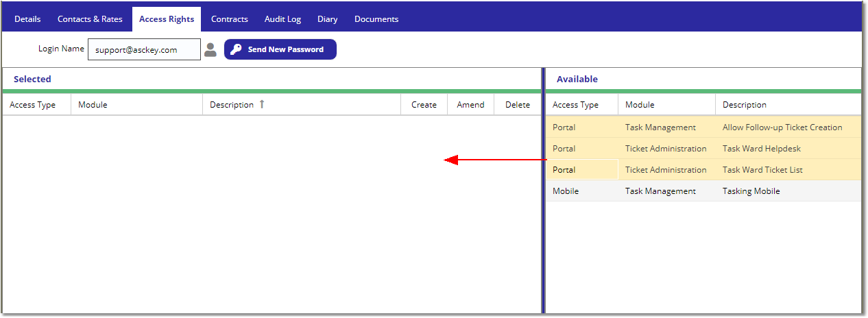Sort Selected list by Module column
This screenshot has height=318, width=868.
point(137,105)
